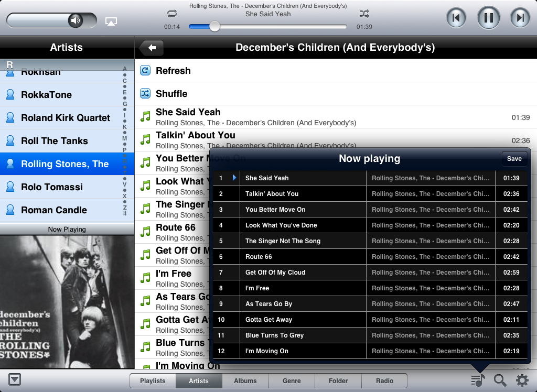Collapse panel with bottom-left down arrow

pos(15,380)
